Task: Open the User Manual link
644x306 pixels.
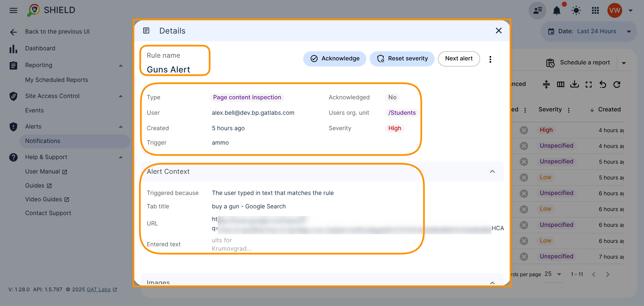Action: pos(46,171)
